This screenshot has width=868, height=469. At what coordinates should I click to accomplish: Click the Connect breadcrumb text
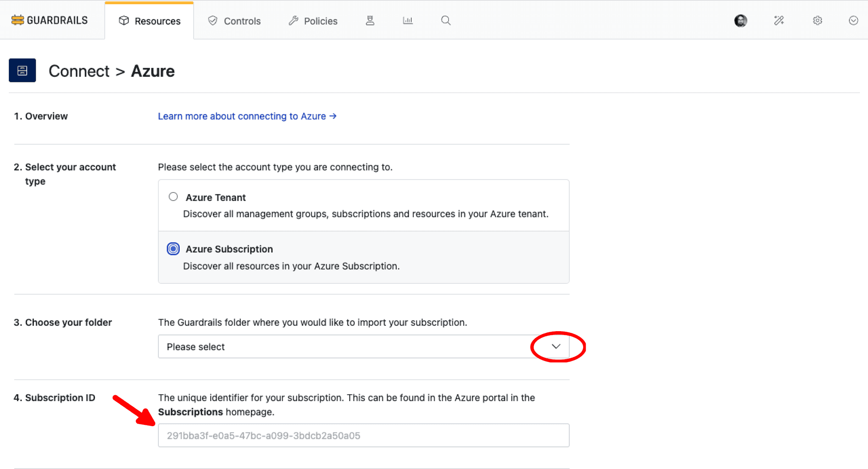[79, 71]
